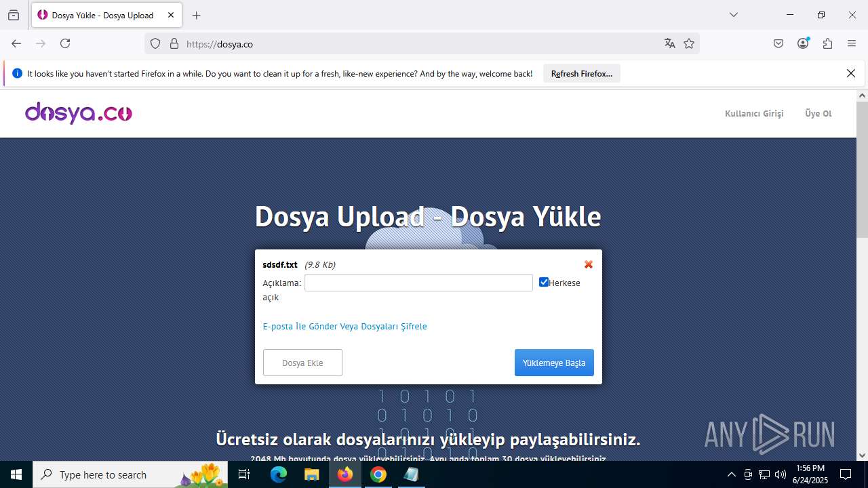The image size is (868, 488).
Task: Close the Dosya Yükle tab
Action: click(171, 15)
